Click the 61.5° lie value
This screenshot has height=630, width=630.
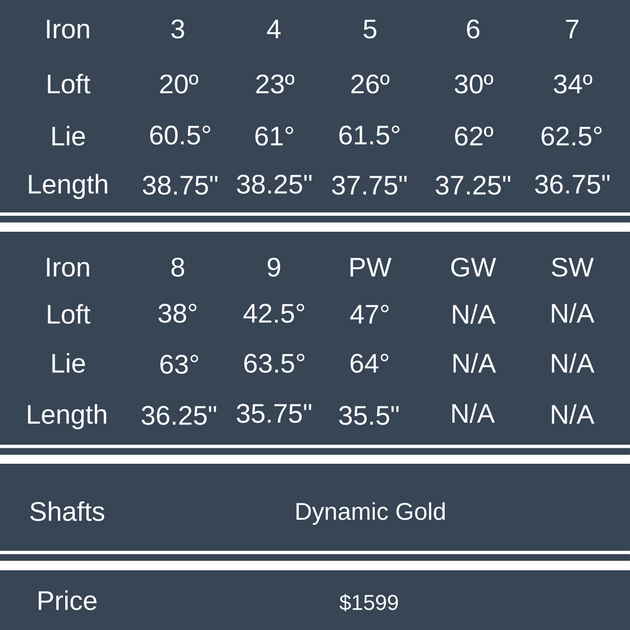point(369,136)
